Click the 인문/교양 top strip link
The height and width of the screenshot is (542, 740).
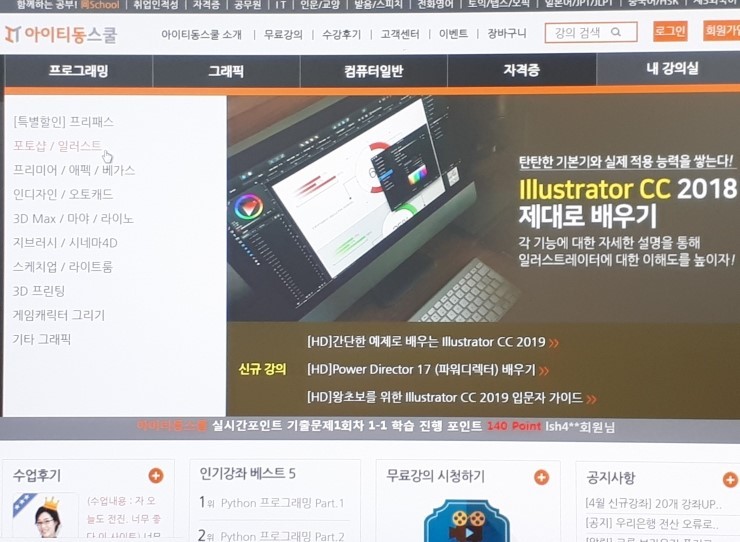(x=320, y=5)
